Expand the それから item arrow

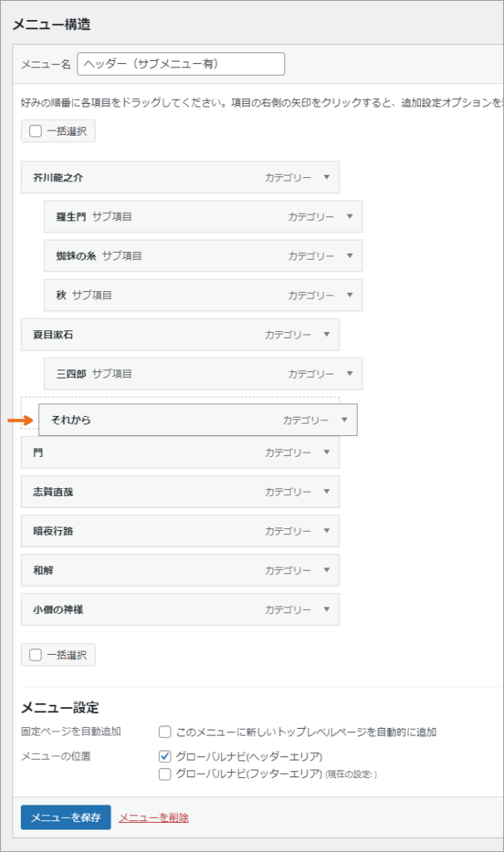click(x=344, y=419)
